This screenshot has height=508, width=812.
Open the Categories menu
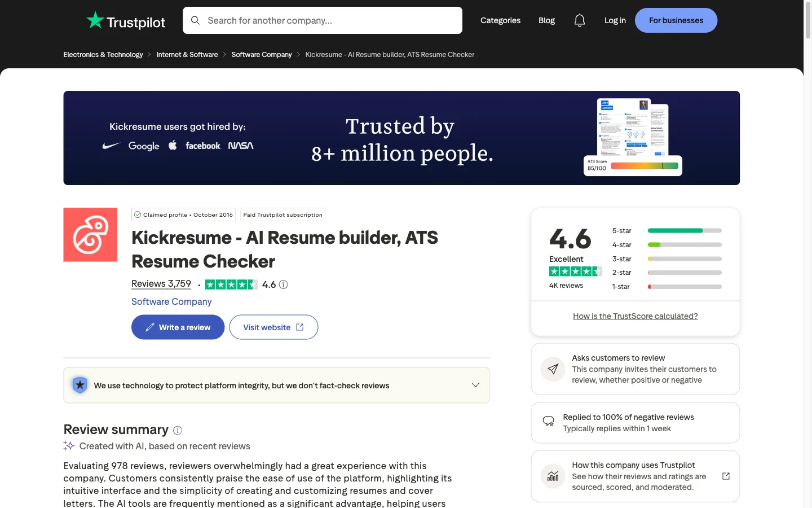pos(500,20)
